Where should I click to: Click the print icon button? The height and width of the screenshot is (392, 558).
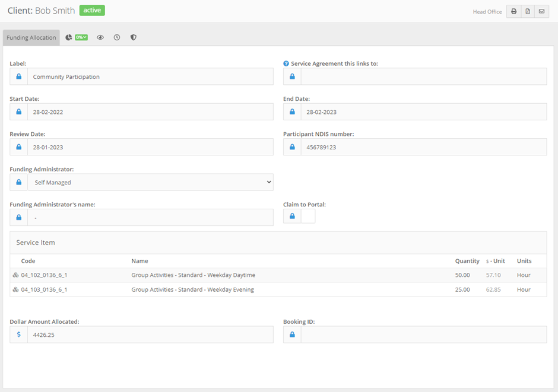(513, 11)
